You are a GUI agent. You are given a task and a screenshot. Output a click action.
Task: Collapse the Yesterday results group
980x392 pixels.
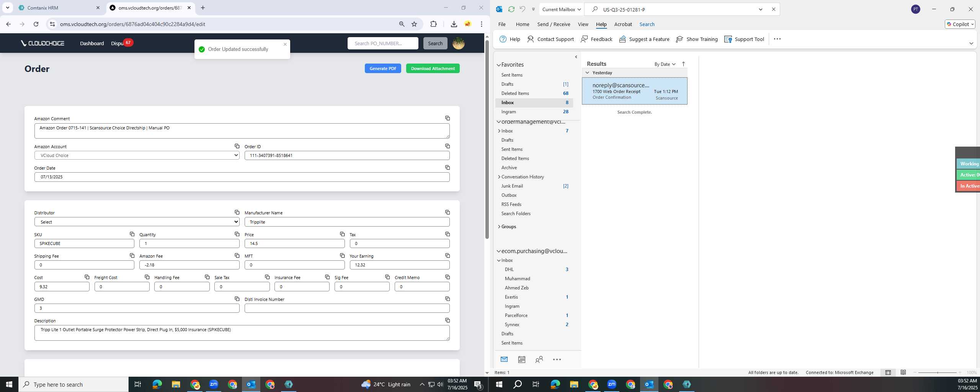(587, 73)
